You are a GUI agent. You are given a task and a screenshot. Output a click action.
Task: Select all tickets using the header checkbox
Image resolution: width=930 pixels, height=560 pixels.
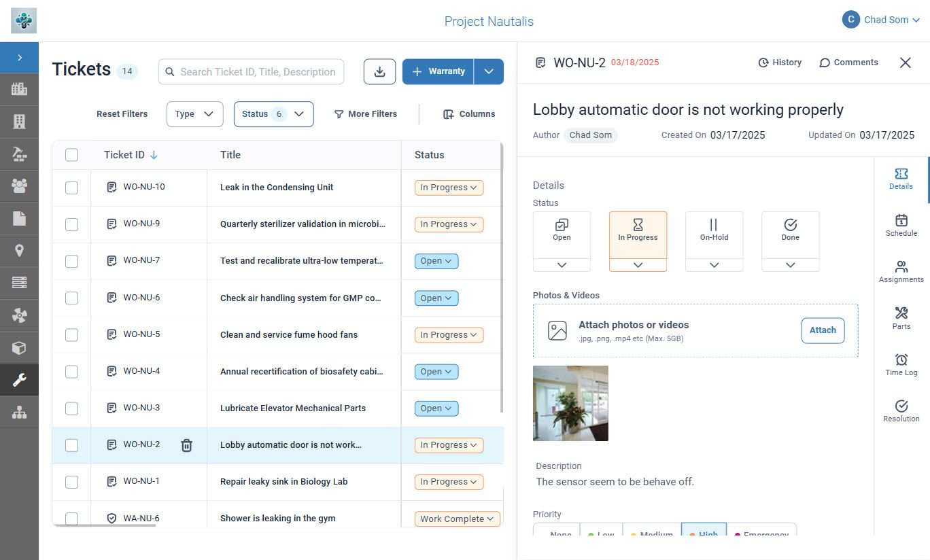(x=71, y=154)
